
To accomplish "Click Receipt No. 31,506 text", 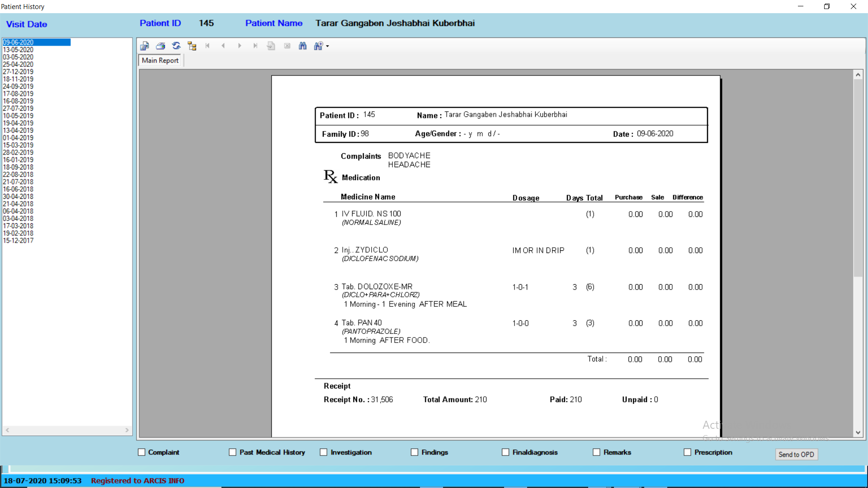I will [x=359, y=399].
